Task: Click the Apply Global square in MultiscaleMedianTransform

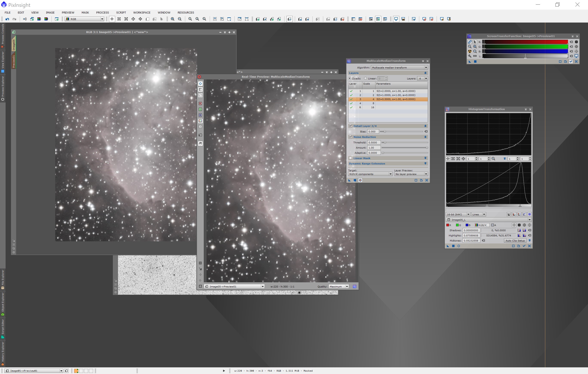Action: [x=355, y=180]
